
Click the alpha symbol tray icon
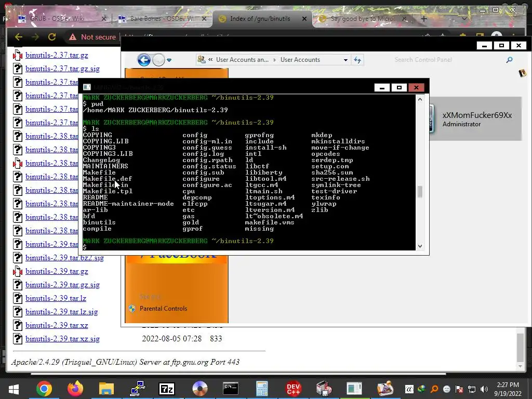point(409,389)
